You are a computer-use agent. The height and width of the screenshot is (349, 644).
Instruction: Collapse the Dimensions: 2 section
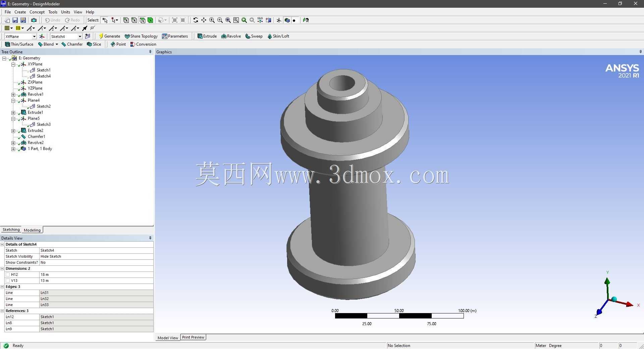(2, 268)
